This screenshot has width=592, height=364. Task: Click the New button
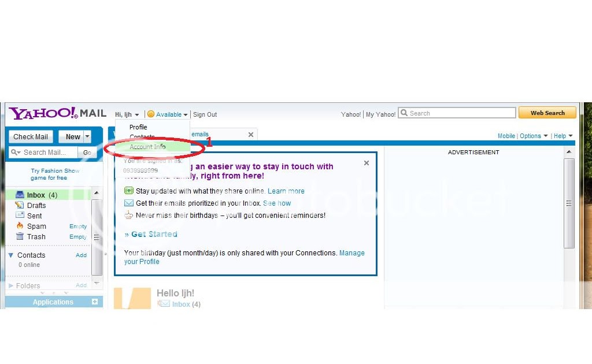[x=72, y=136]
